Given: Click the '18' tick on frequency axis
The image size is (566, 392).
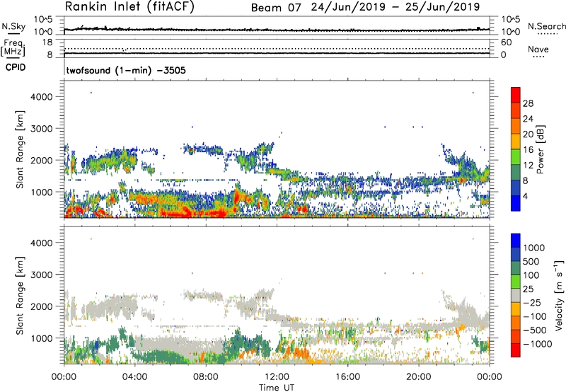Looking at the screenshot, I should pos(47,42).
